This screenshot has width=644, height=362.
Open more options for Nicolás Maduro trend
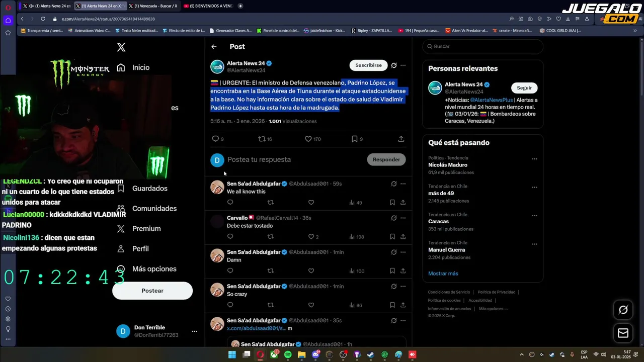pos(534,159)
